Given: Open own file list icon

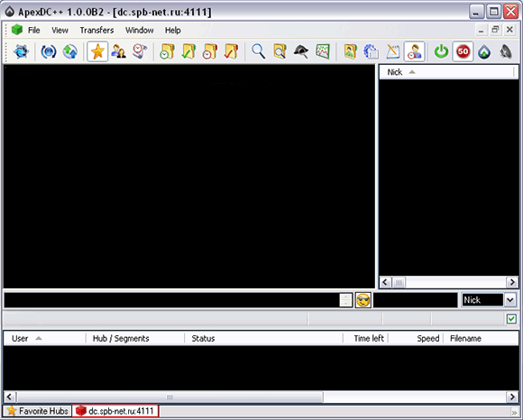Looking at the screenshot, I should point(350,51).
